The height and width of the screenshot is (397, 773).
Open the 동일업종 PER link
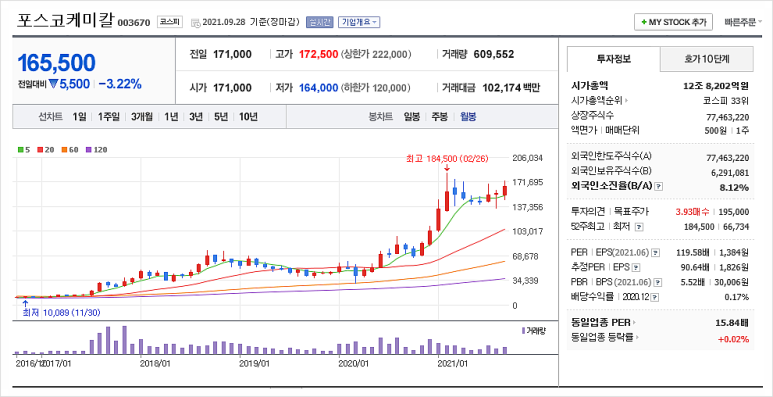pyautogui.click(x=603, y=324)
